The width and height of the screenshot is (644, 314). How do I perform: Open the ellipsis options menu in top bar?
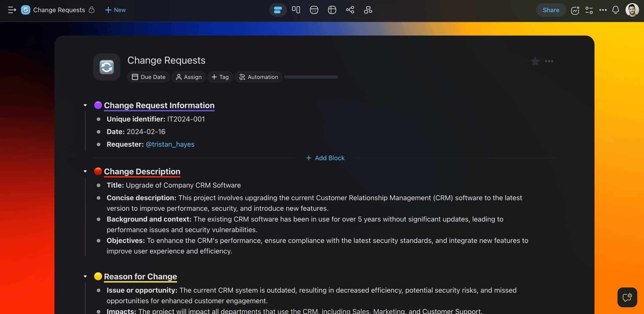pos(603,10)
